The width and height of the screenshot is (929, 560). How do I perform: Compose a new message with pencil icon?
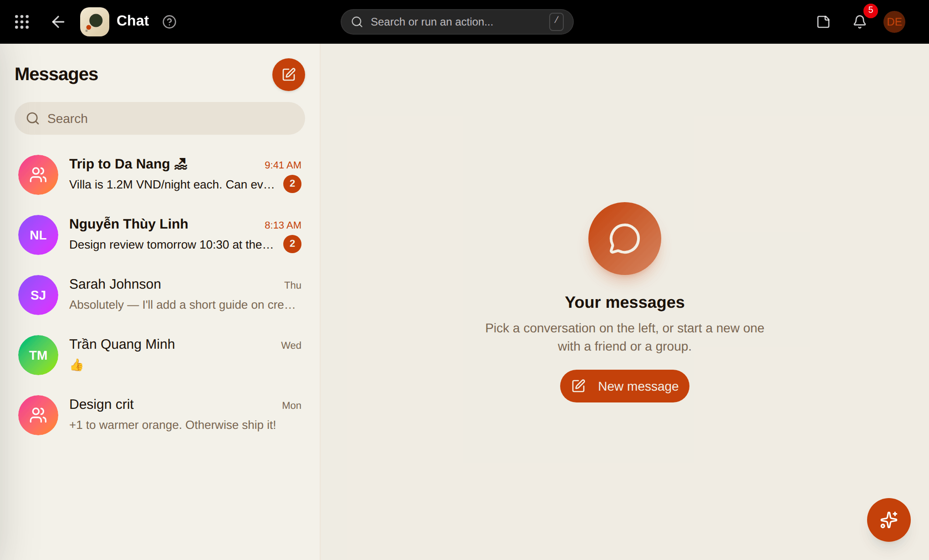coord(289,75)
